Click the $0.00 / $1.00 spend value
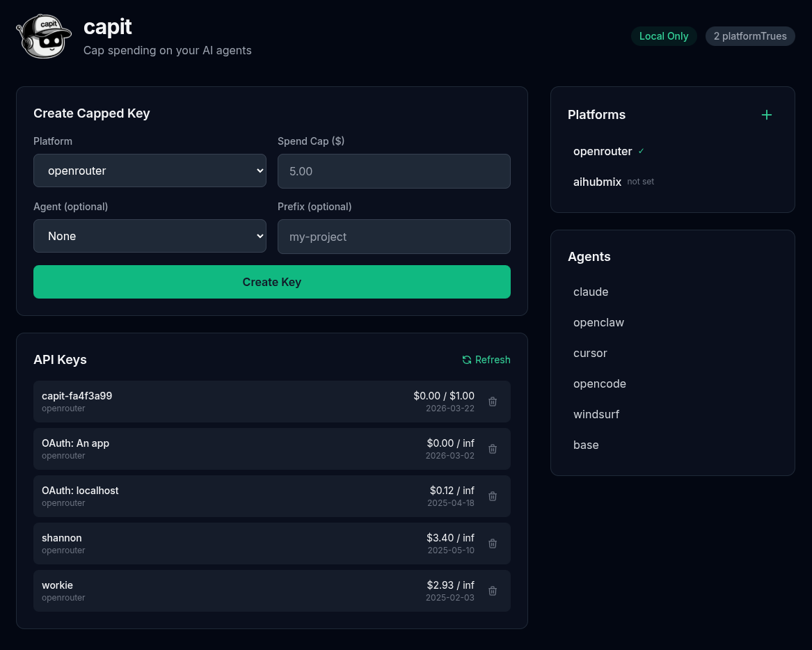Image resolution: width=812 pixels, height=650 pixels. (443, 396)
